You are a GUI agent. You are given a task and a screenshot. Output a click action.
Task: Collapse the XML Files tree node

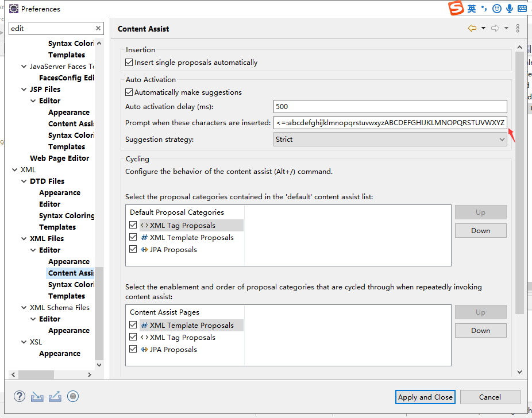pos(24,239)
